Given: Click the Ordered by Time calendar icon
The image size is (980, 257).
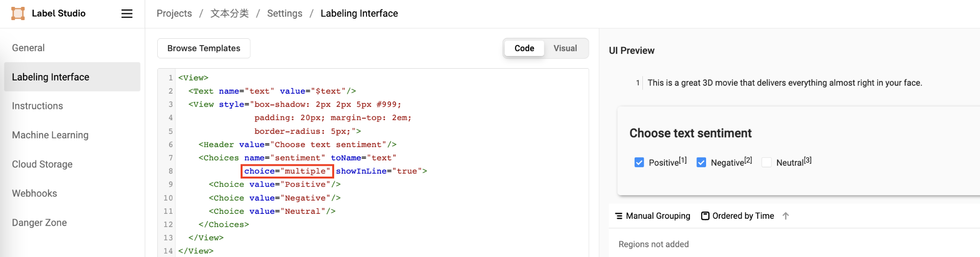Looking at the screenshot, I should pos(705,216).
